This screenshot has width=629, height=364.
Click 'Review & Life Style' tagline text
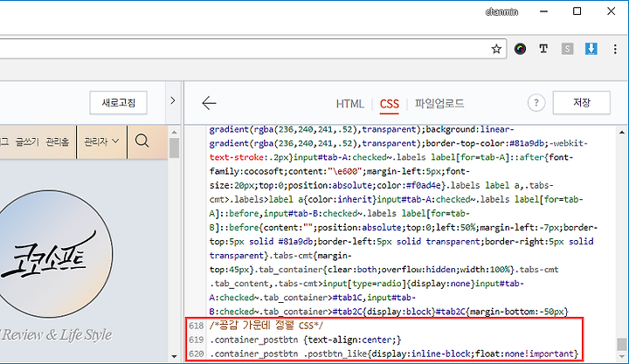click(57, 334)
